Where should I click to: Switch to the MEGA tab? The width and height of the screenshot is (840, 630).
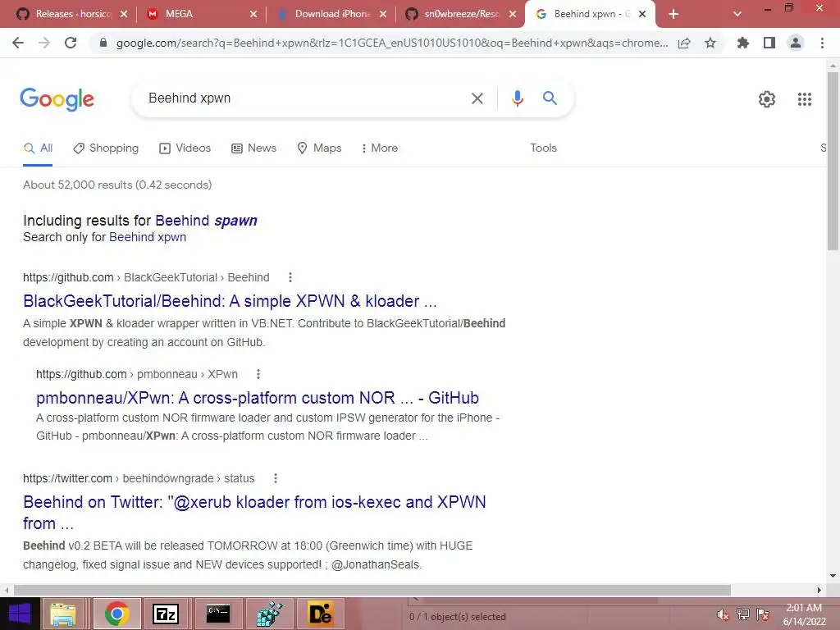(x=179, y=14)
